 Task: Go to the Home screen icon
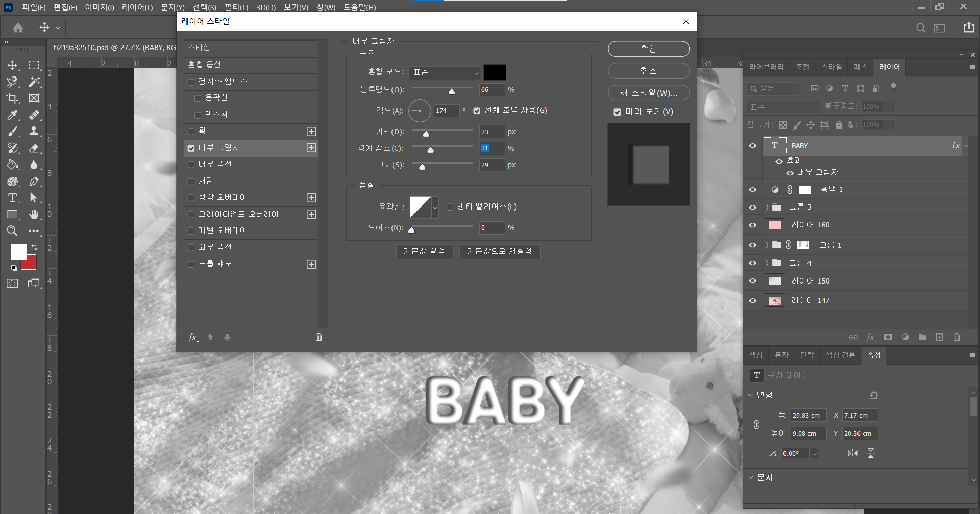[x=18, y=28]
